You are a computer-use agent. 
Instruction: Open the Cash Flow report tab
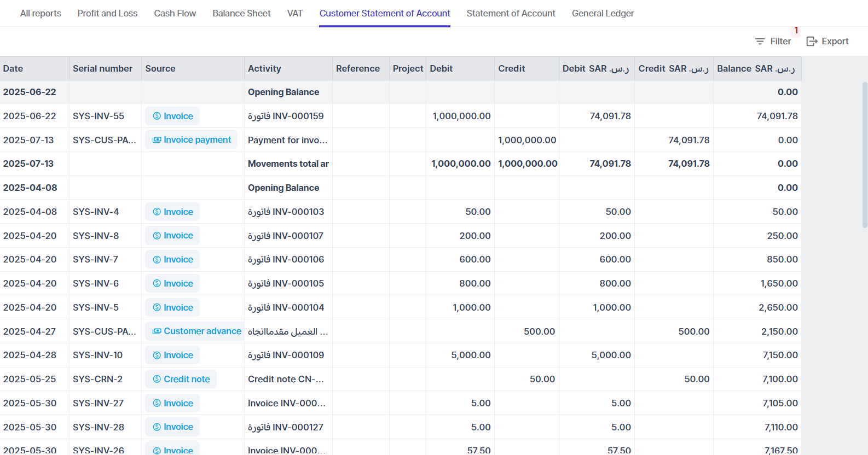[x=175, y=13]
